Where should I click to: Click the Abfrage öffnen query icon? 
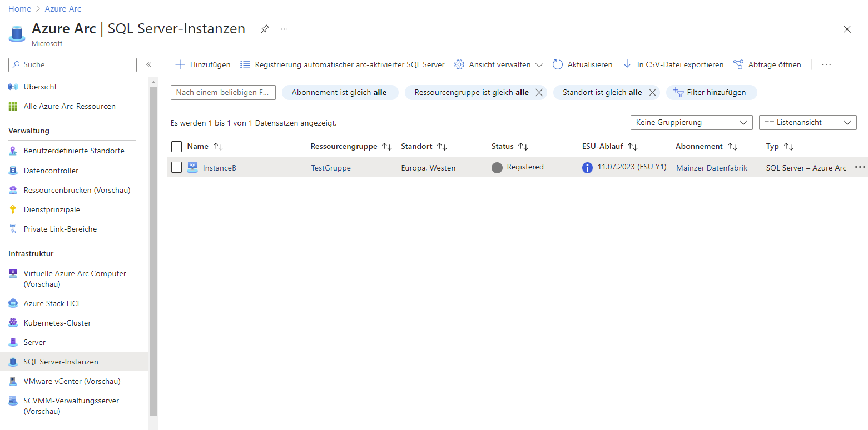[x=738, y=64]
